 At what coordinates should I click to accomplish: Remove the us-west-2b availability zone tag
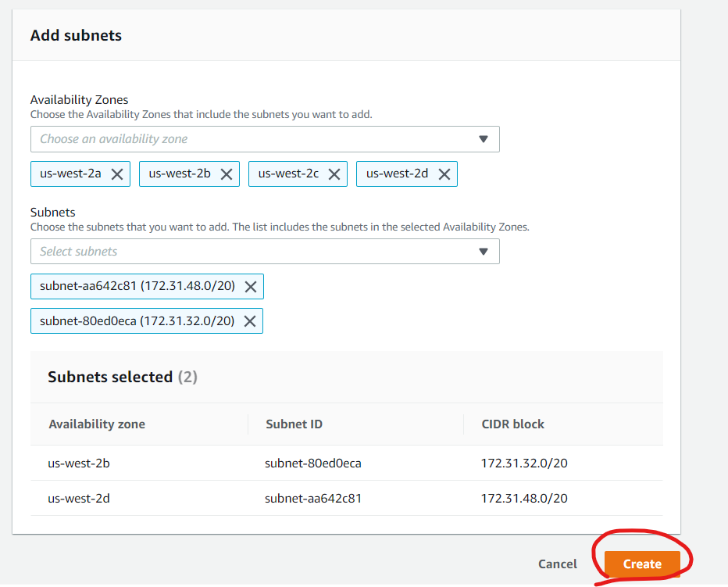[227, 174]
